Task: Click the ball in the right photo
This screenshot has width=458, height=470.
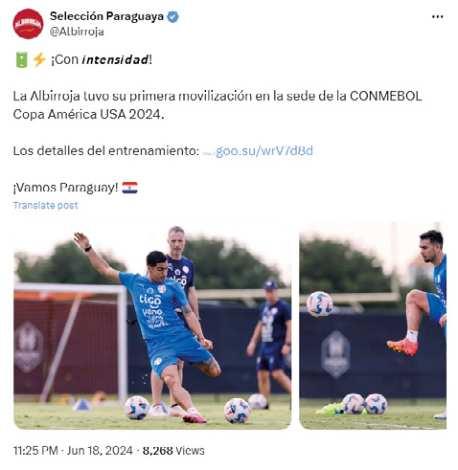Action: click(319, 304)
